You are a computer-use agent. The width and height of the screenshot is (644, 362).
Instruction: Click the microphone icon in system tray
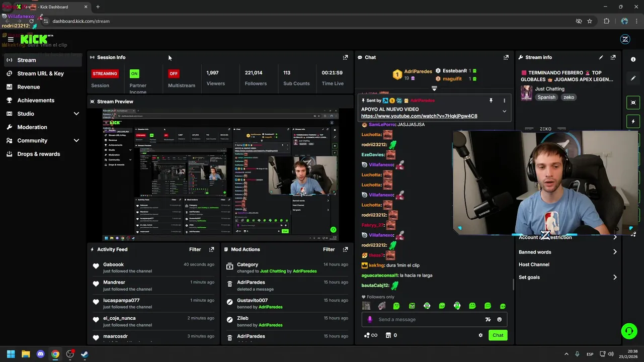click(577, 354)
